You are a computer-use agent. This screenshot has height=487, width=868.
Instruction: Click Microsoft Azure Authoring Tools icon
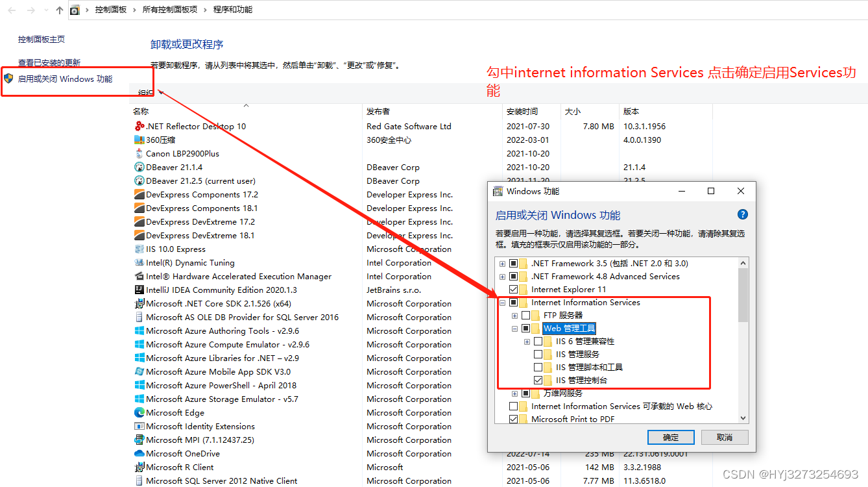pos(139,331)
